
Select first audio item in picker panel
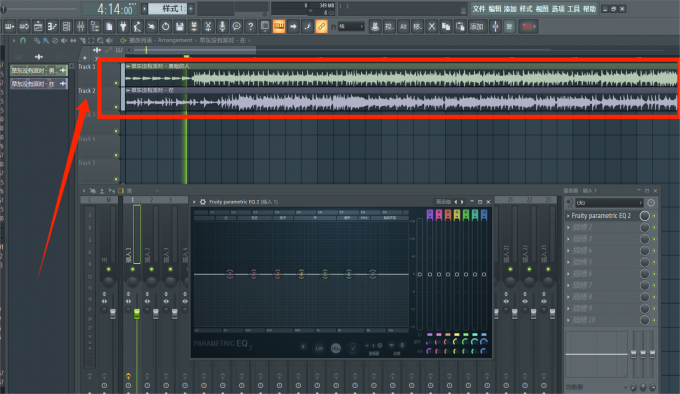click(x=39, y=70)
